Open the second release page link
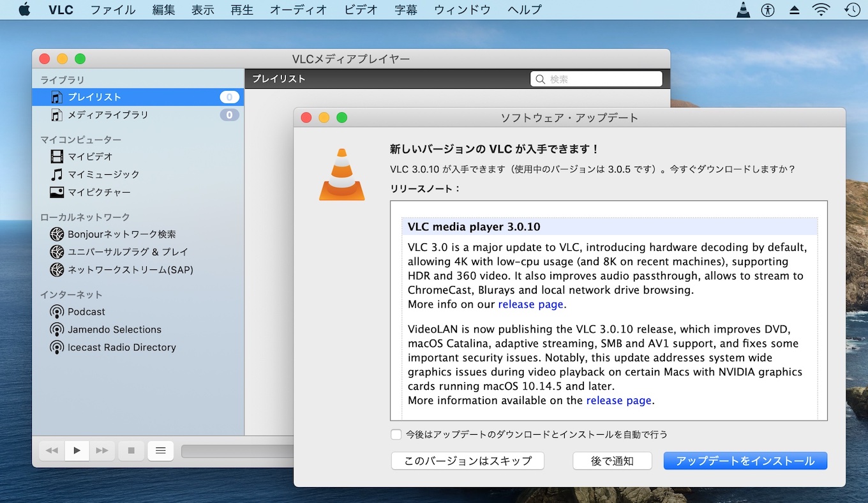The height and width of the screenshot is (503, 868). point(619,401)
